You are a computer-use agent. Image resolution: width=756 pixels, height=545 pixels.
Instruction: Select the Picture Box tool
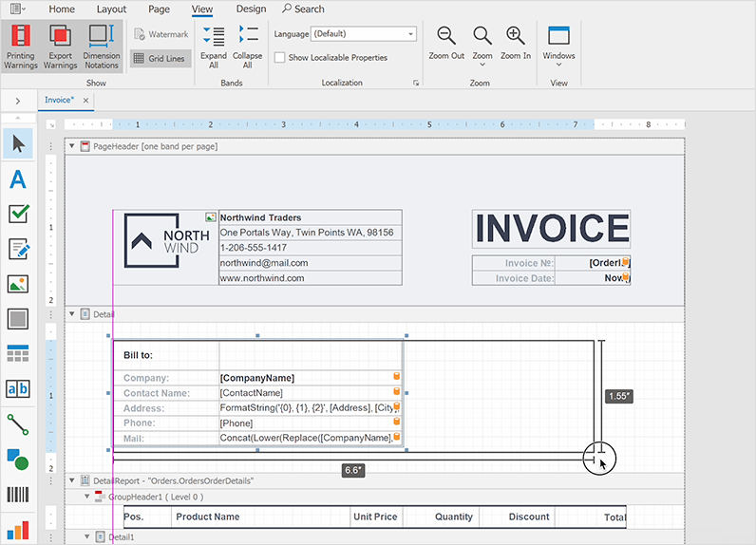pyautogui.click(x=18, y=284)
